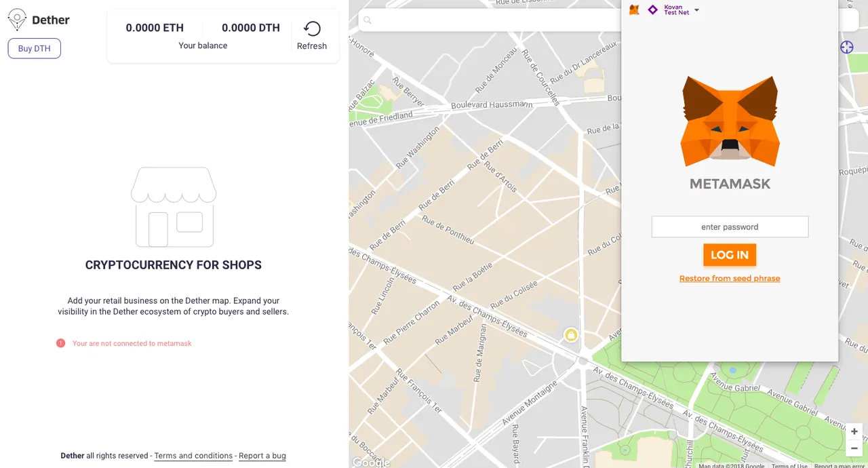Zoom out the map with minus
This screenshot has height=468, width=868.
(854, 448)
